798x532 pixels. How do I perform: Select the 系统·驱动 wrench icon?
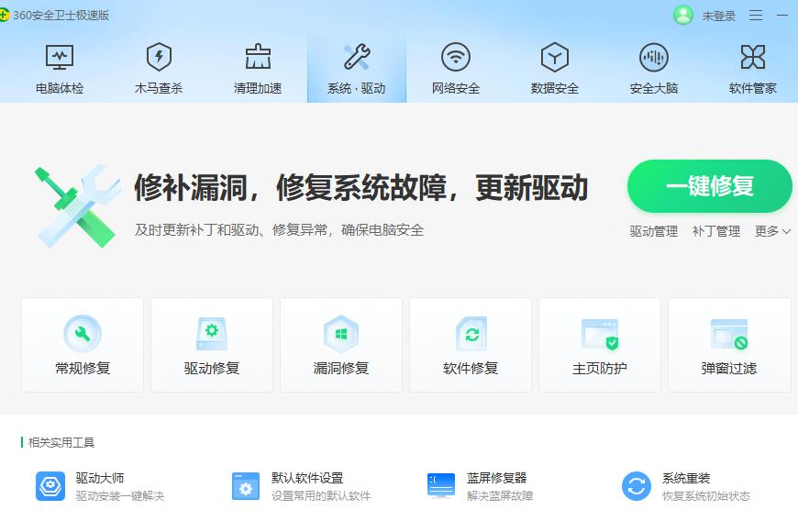(356, 57)
